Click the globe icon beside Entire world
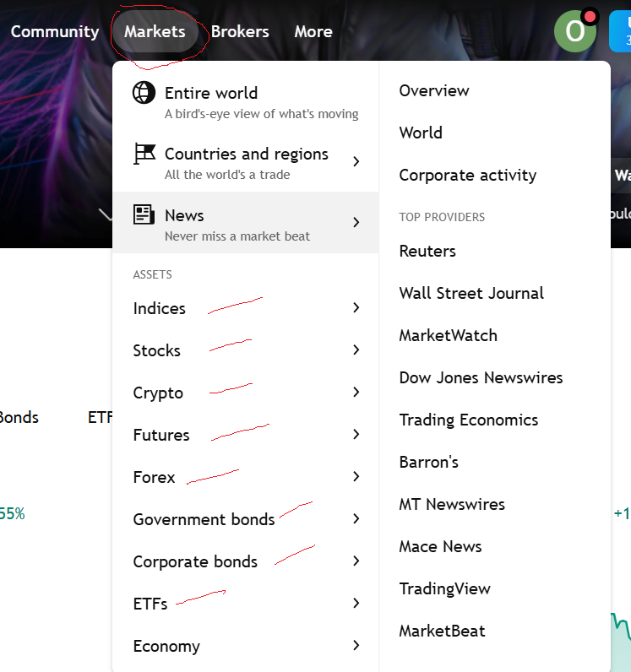This screenshot has height=672, width=631. coord(144,92)
